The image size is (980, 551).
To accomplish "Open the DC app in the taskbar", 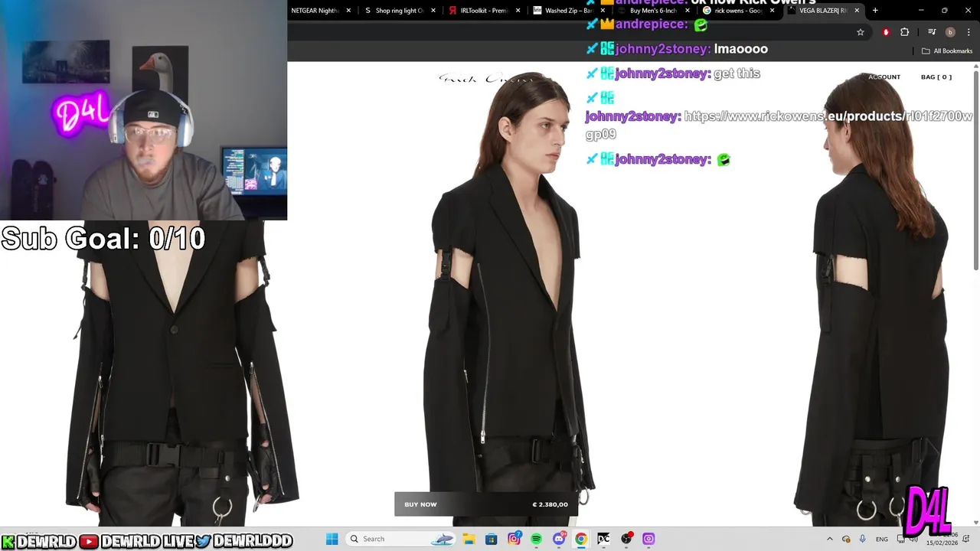I will [x=603, y=539].
